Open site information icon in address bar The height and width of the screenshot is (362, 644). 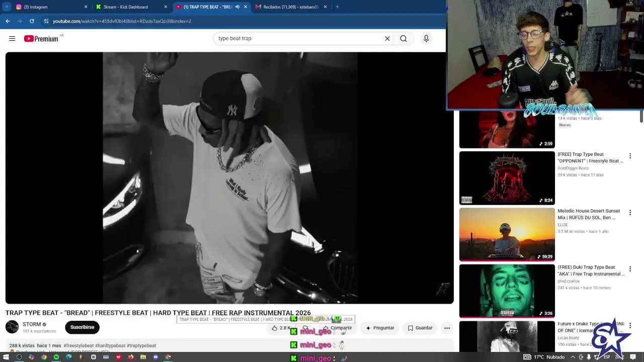[x=46, y=21]
